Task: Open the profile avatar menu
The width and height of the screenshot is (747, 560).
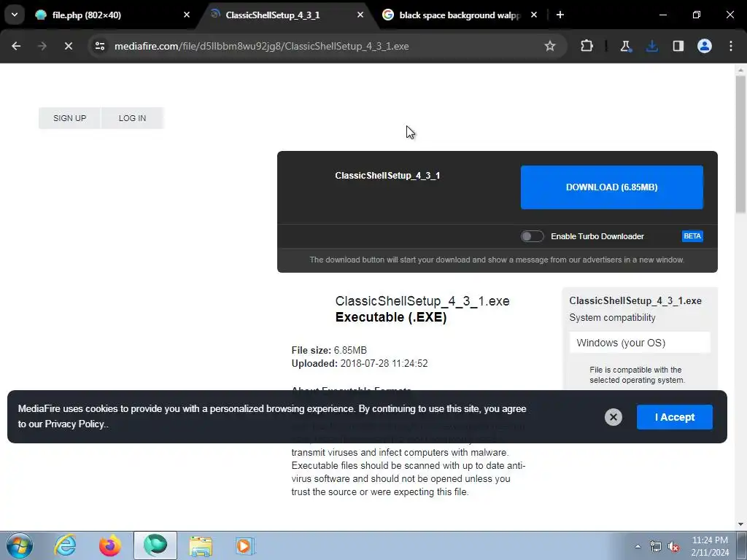Action: (705, 46)
